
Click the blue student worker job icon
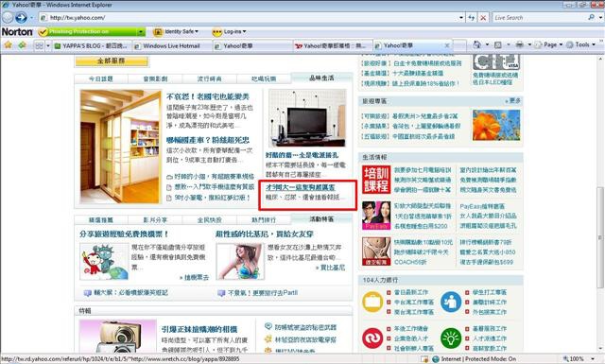point(451,302)
